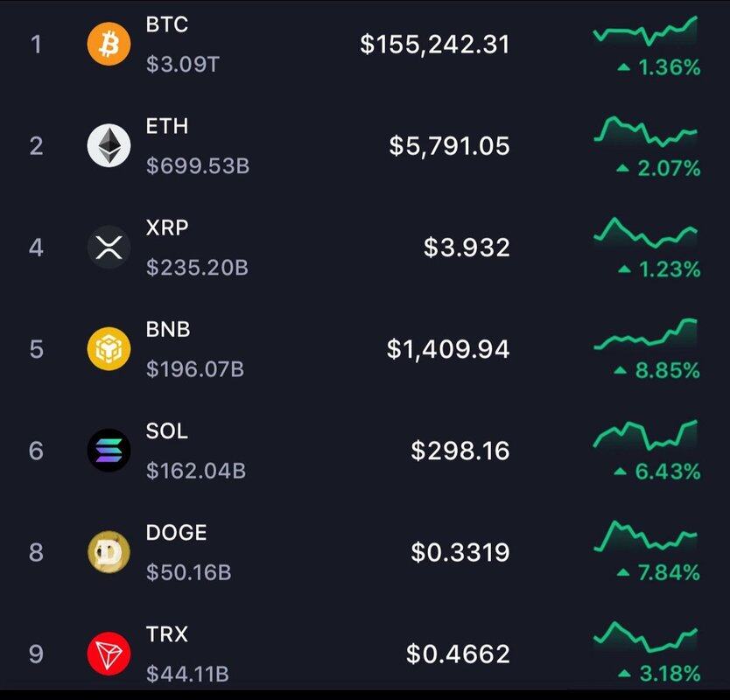Open the ETH price trend sparkline
This screenshot has height=700, width=730.
[645, 132]
